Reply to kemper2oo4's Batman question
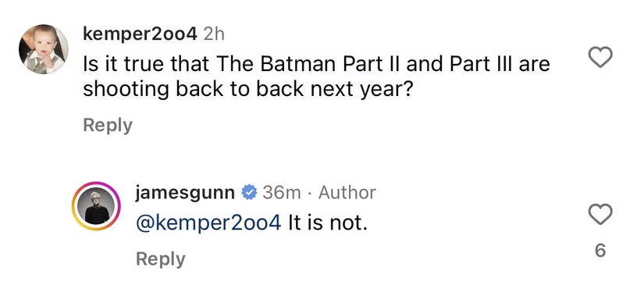Screen dimensions: 644x303 (x=108, y=125)
